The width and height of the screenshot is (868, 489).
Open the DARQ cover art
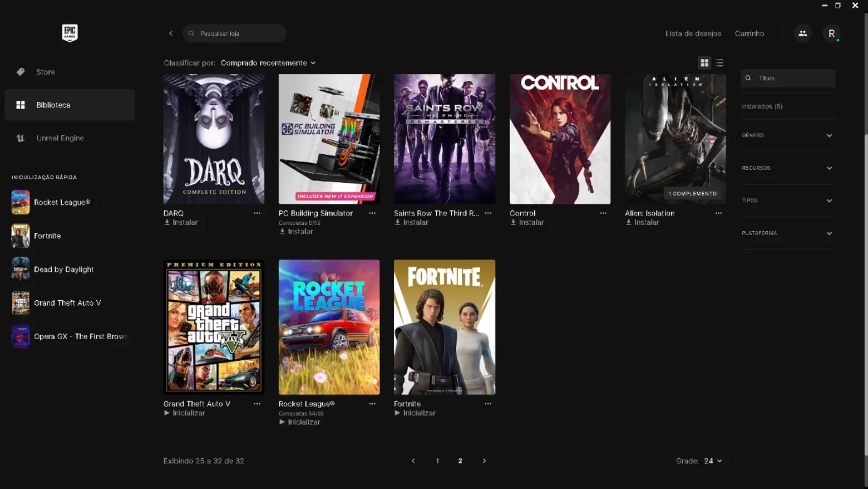click(214, 139)
